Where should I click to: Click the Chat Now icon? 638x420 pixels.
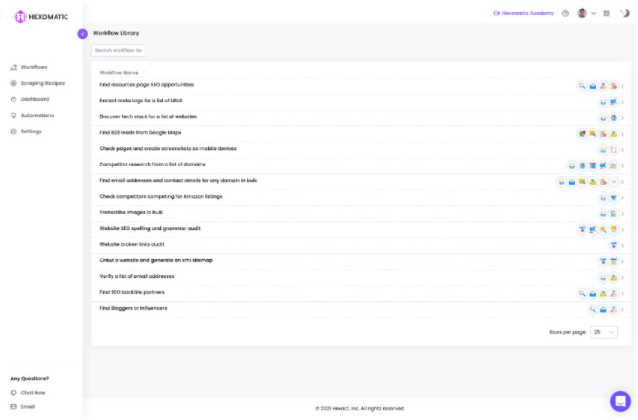(13, 393)
